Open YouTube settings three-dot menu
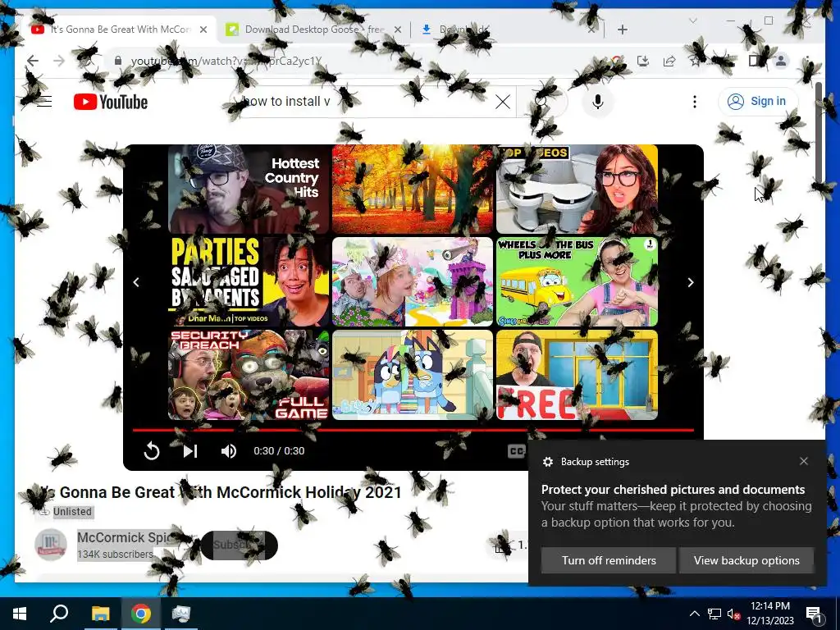 694,102
